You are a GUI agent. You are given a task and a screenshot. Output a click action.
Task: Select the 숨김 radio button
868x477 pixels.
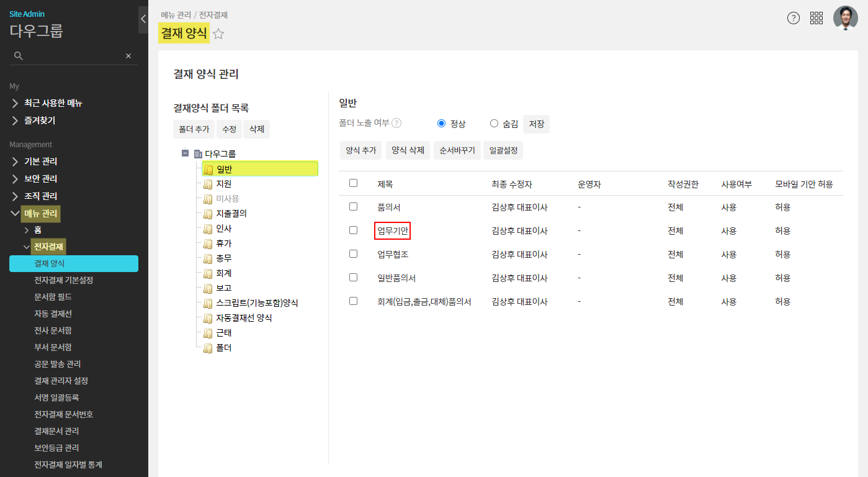494,124
